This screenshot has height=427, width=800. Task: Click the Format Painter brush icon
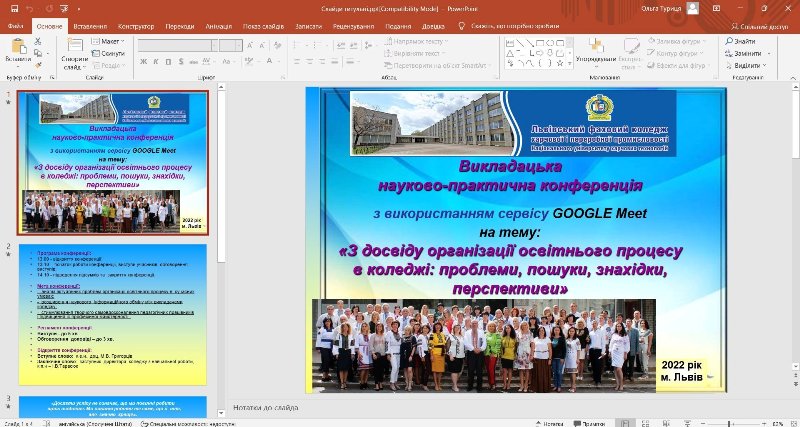coord(39,65)
